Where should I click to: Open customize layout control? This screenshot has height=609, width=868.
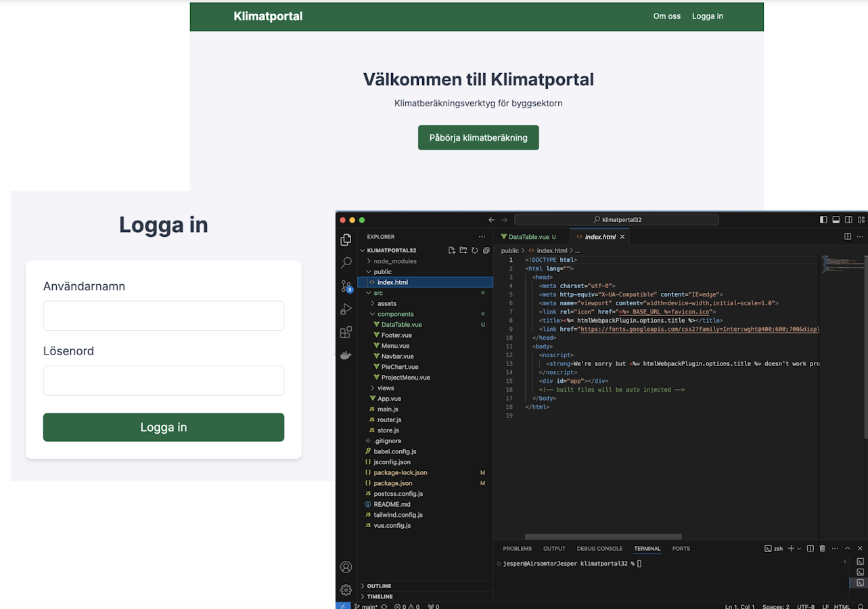(x=861, y=220)
